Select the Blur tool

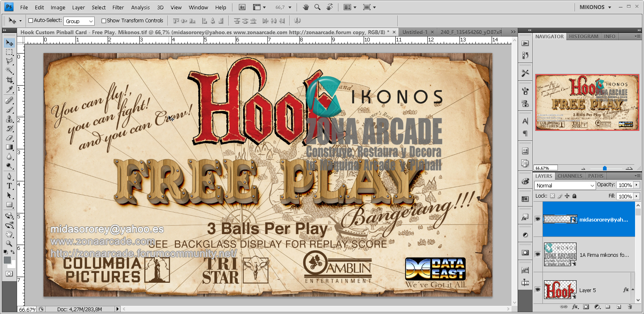[x=9, y=157]
